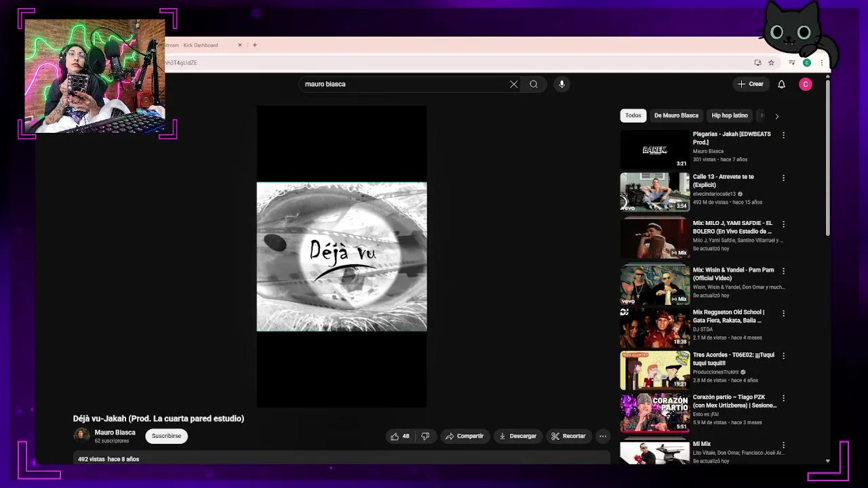868x488 pixels.
Task: Bookmark page with the star icon
Action: [x=771, y=62]
